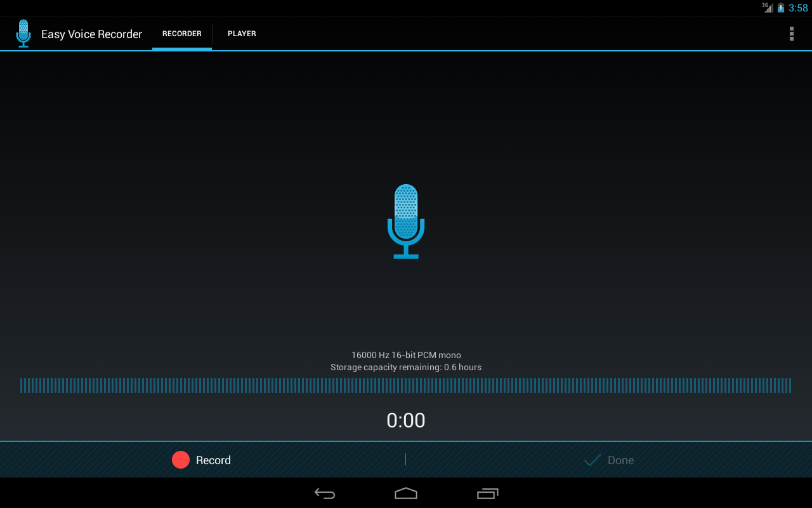
Task: Click the 3:58 status bar clock
Action: [798, 8]
